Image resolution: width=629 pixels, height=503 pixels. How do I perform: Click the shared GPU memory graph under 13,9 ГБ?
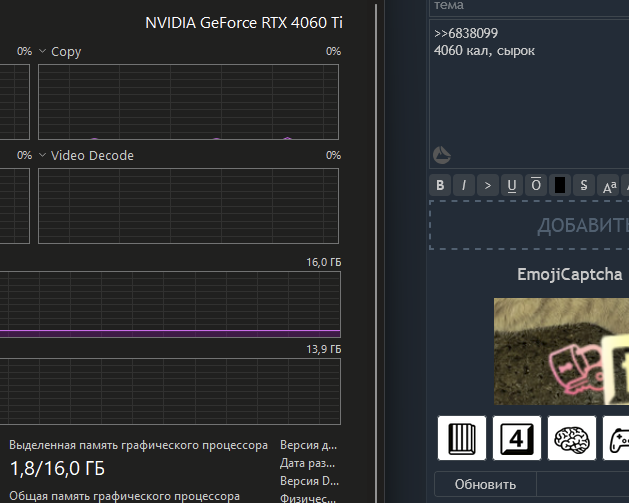pos(170,391)
